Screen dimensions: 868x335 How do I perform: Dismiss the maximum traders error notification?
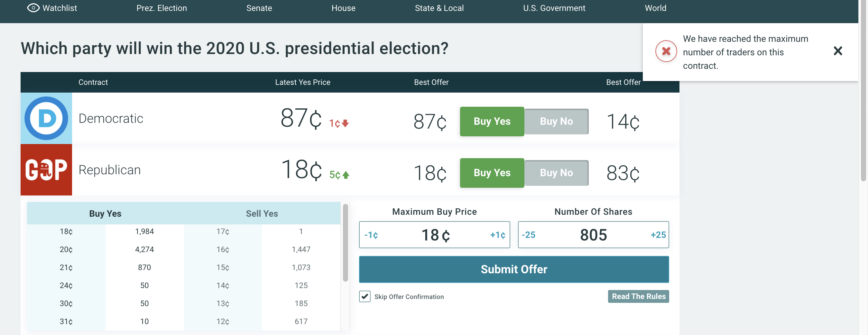pyautogui.click(x=838, y=51)
